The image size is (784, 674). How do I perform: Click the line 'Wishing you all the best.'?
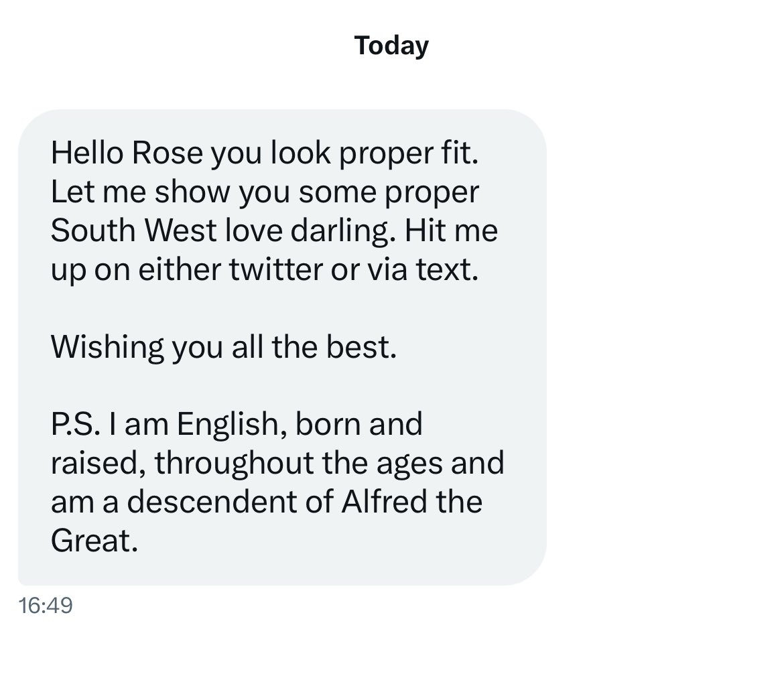tap(224, 348)
